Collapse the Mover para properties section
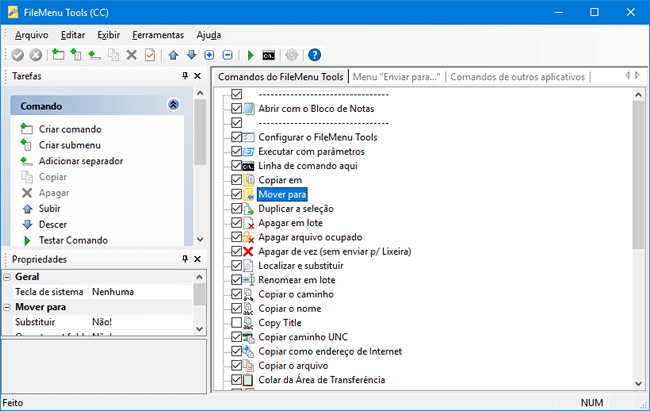 click(x=7, y=308)
